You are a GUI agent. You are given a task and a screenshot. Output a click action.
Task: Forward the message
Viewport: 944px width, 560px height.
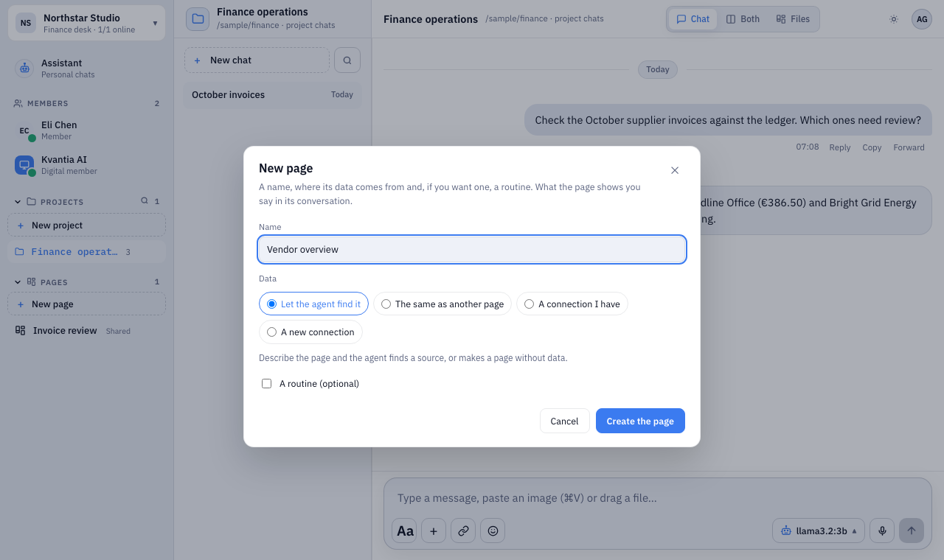[909, 147]
